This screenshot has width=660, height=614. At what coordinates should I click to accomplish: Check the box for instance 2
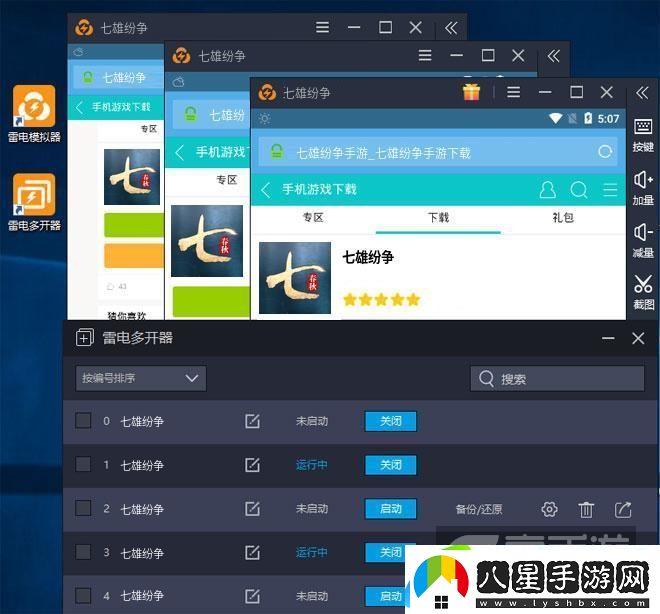[x=83, y=508]
